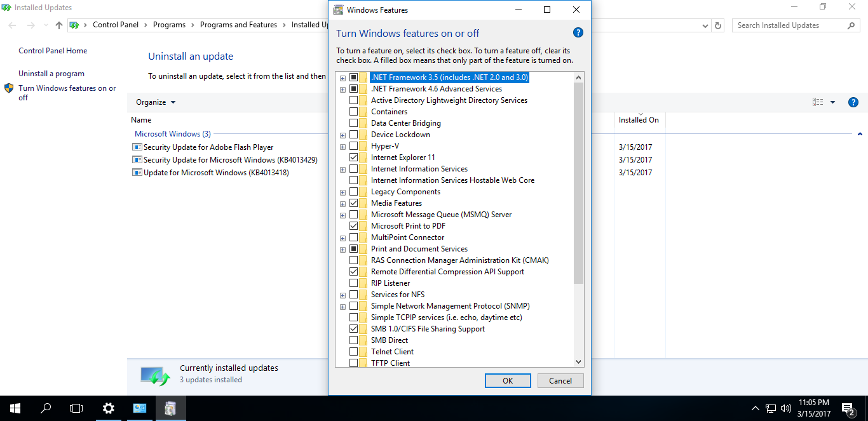Open taskbar Search
This screenshot has width=868, height=421.
tap(46, 408)
